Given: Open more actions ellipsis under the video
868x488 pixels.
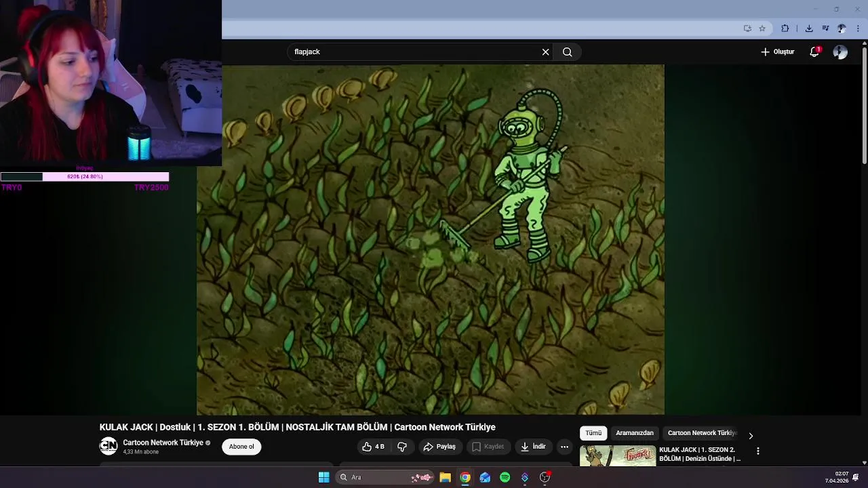Looking at the screenshot, I should 564,447.
